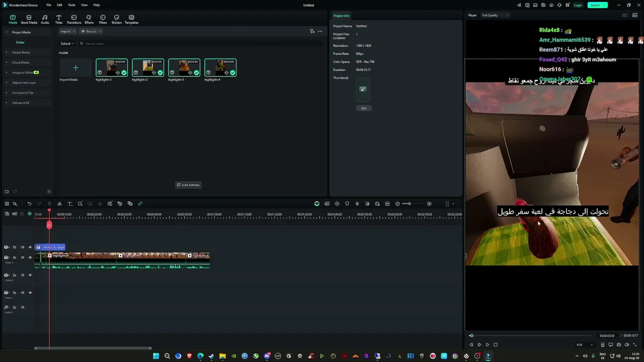Open the Import dropdown

pos(67,31)
